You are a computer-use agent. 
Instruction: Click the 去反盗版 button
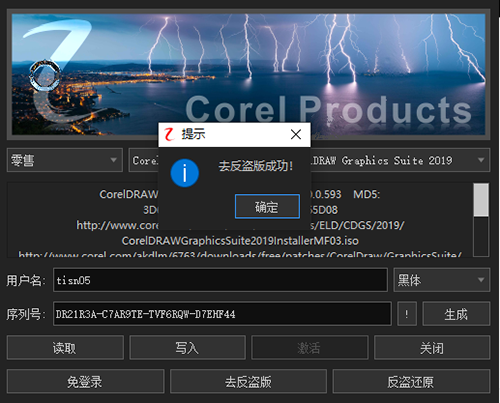(x=248, y=381)
